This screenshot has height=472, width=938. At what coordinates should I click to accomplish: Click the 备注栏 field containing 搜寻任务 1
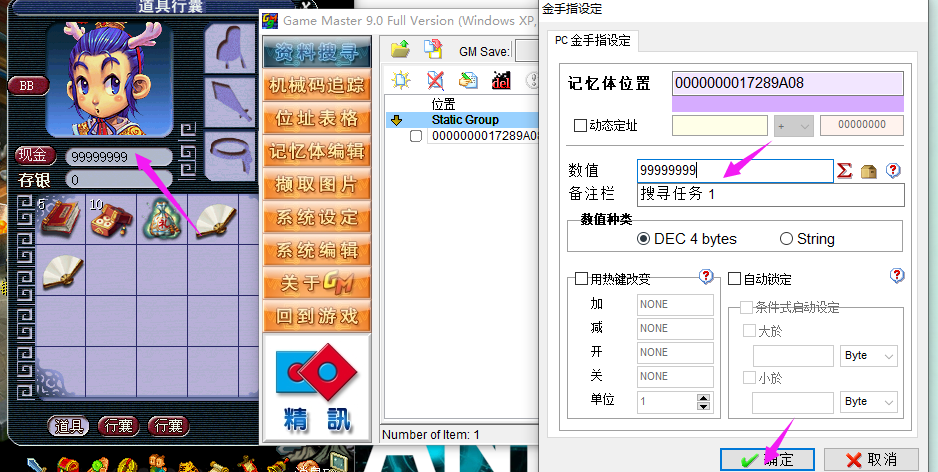point(770,194)
